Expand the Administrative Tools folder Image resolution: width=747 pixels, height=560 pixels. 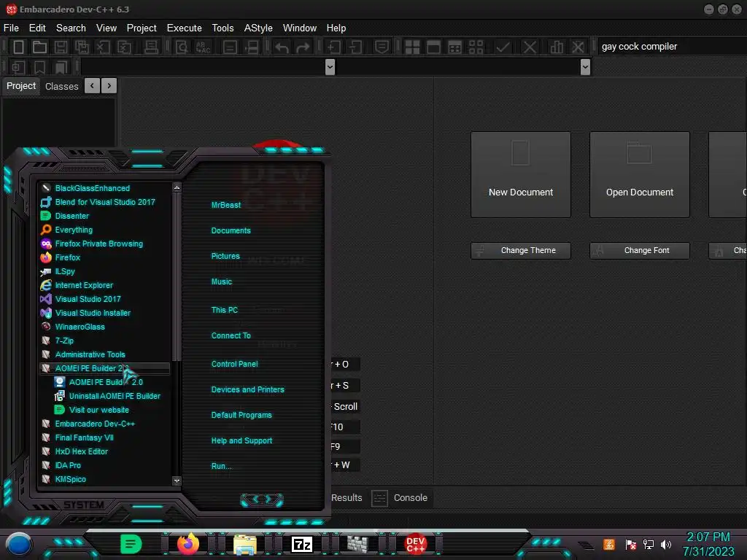pos(90,354)
